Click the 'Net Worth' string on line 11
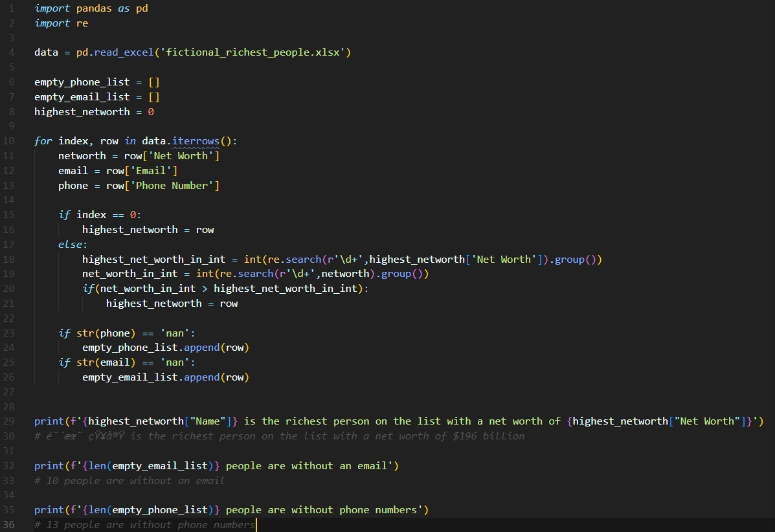 (x=181, y=155)
